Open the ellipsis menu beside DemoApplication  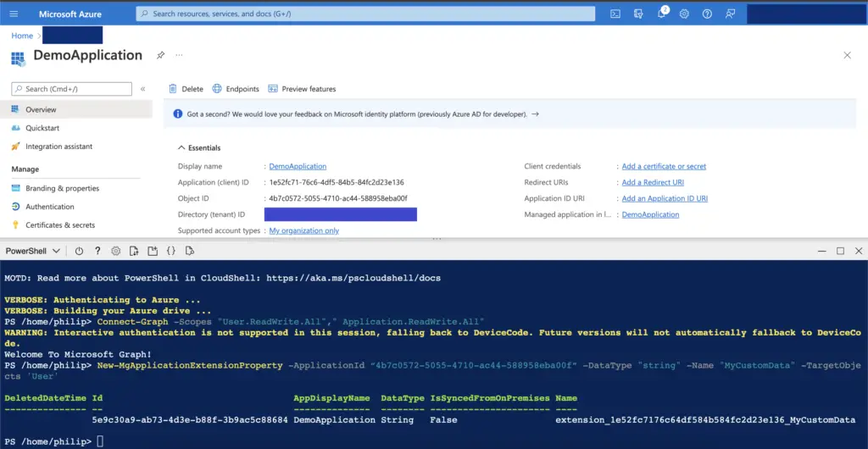click(180, 55)
